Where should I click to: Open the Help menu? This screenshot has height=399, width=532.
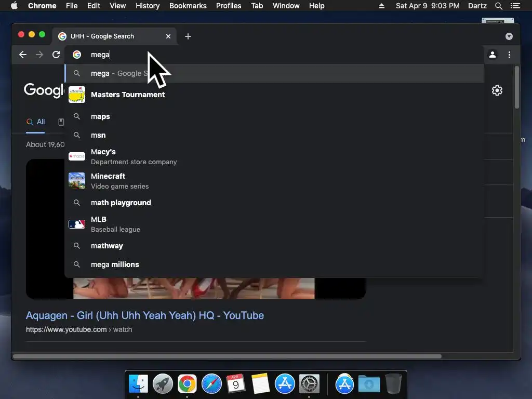316,6
